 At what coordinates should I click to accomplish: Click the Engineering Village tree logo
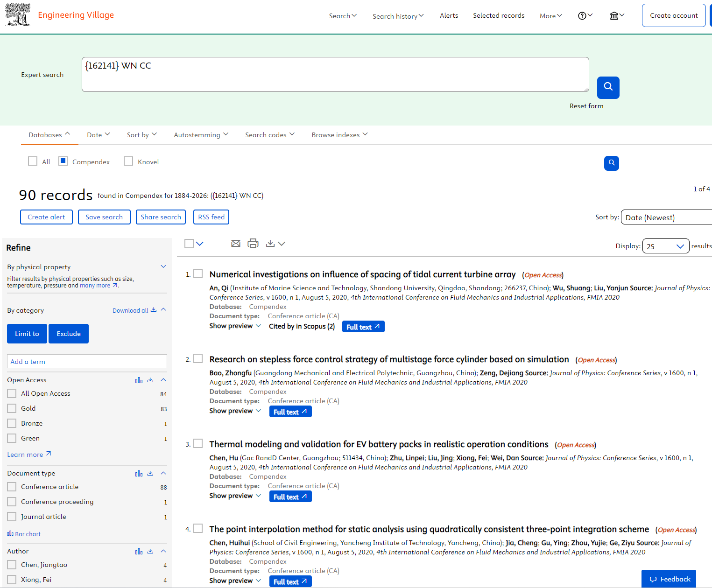18,14
